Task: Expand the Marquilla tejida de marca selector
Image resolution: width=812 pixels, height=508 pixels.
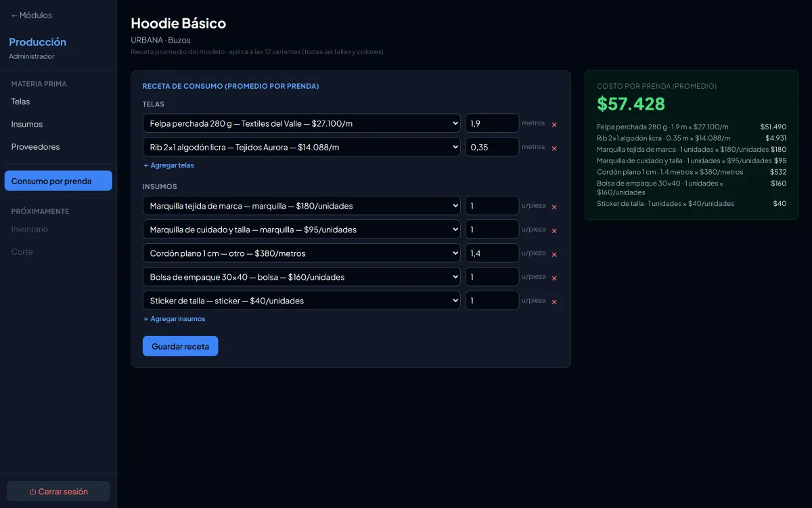Action: point(302,206)
